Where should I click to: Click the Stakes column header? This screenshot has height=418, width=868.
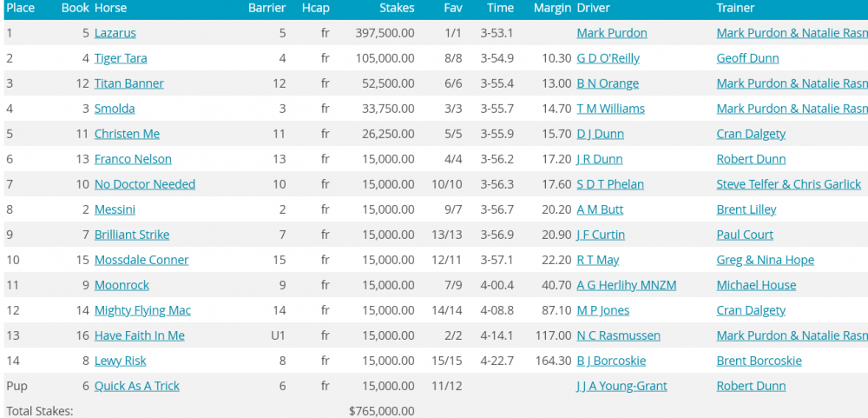click(397, 8)
